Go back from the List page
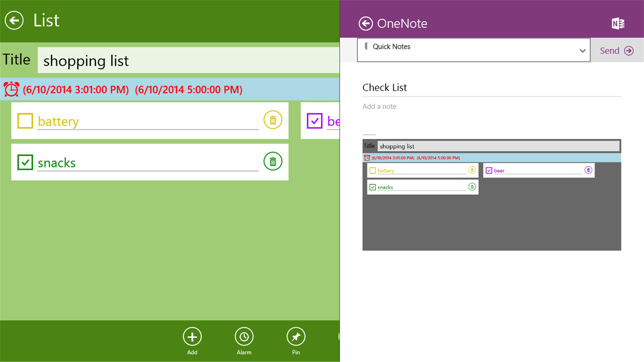The image size is (644, 362). (14, 20)
